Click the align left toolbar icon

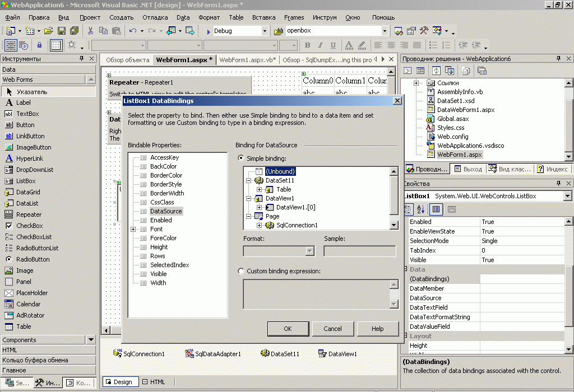(x=378, y=45)
